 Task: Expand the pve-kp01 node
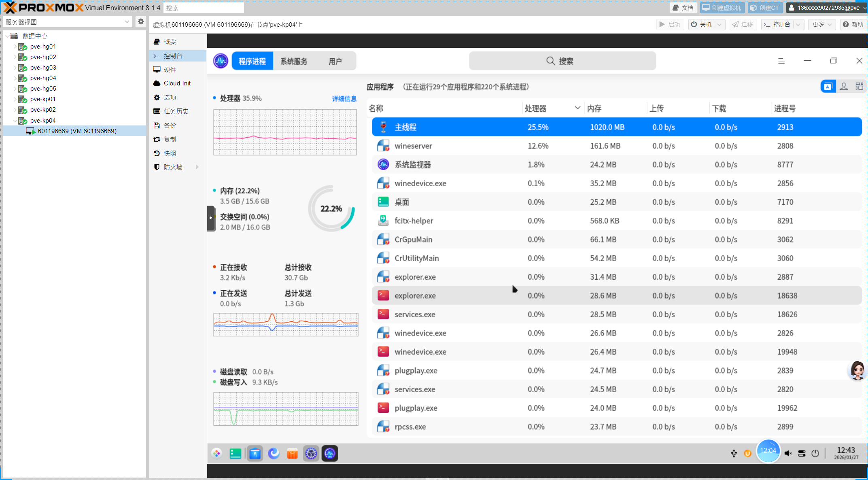(15, 99)
